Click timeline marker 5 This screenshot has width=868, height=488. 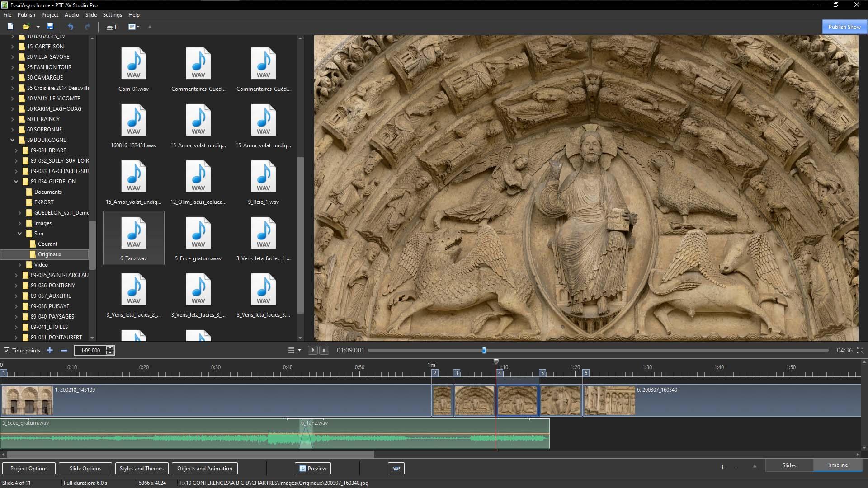542,373
